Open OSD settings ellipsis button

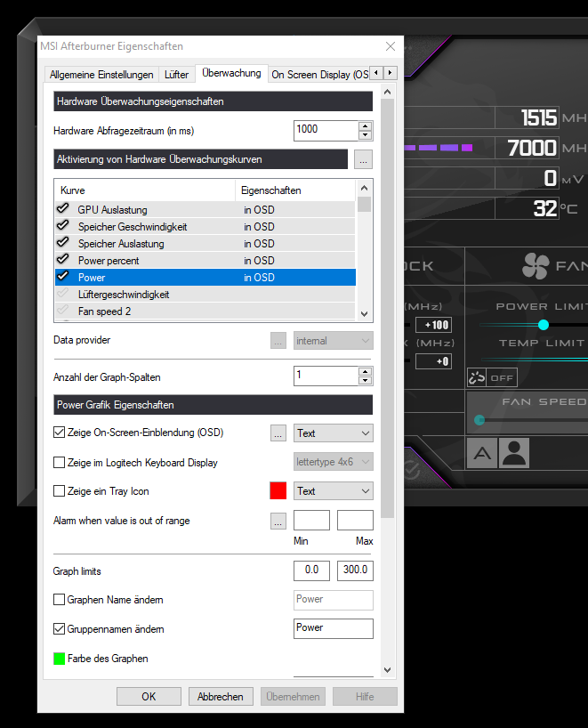coord(278,433)
